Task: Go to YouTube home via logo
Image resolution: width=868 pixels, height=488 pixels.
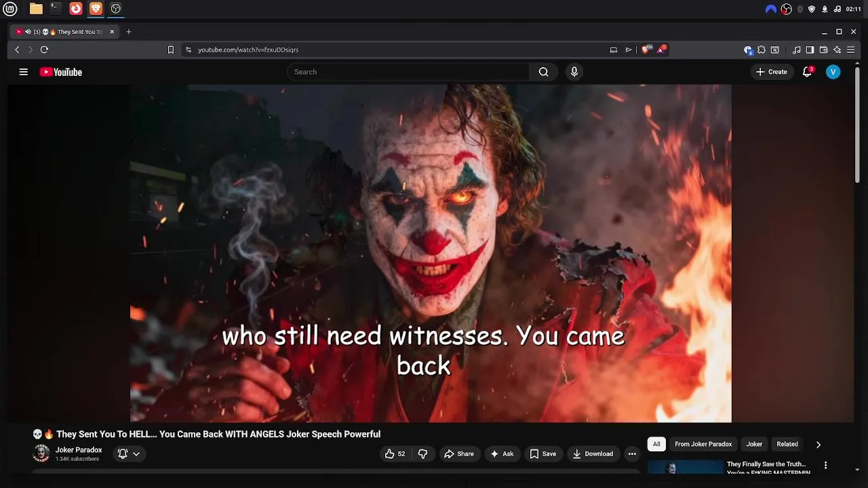Action: pyautogui.click(x=60, y=72)
